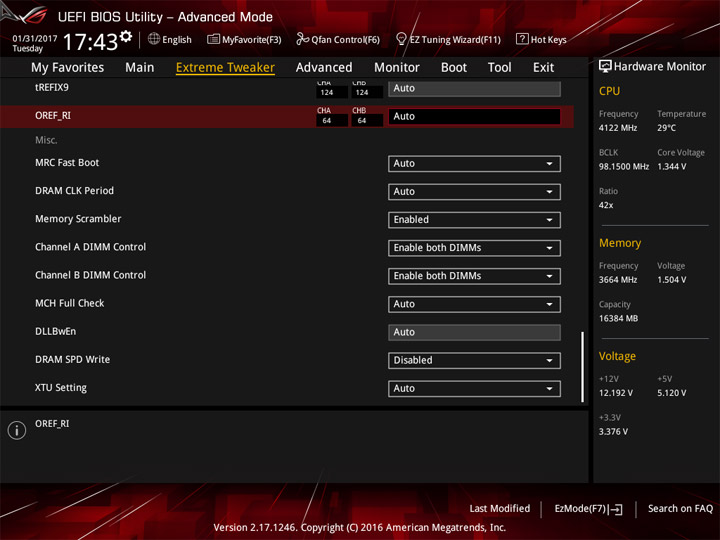Viewport: 720px width, 540px height.
Task: Expand the DRAM CLK Period dropdown
Action: click(x=474, y=191)
